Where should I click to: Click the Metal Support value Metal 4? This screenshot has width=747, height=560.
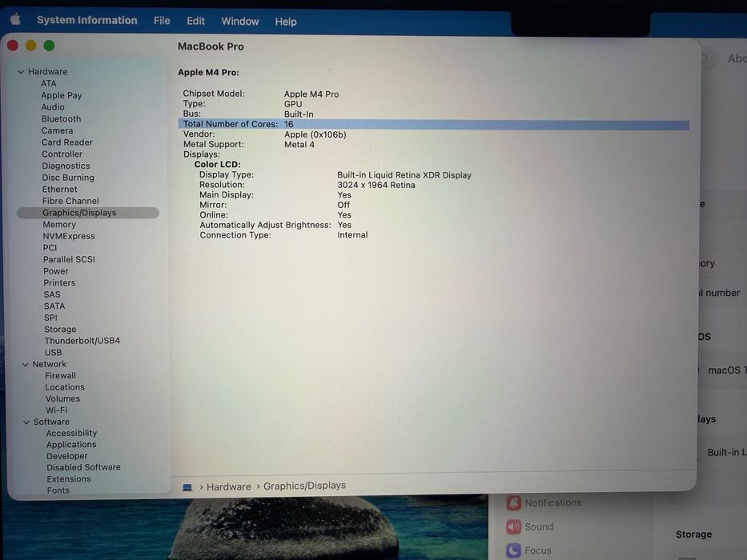click(299, 145)
